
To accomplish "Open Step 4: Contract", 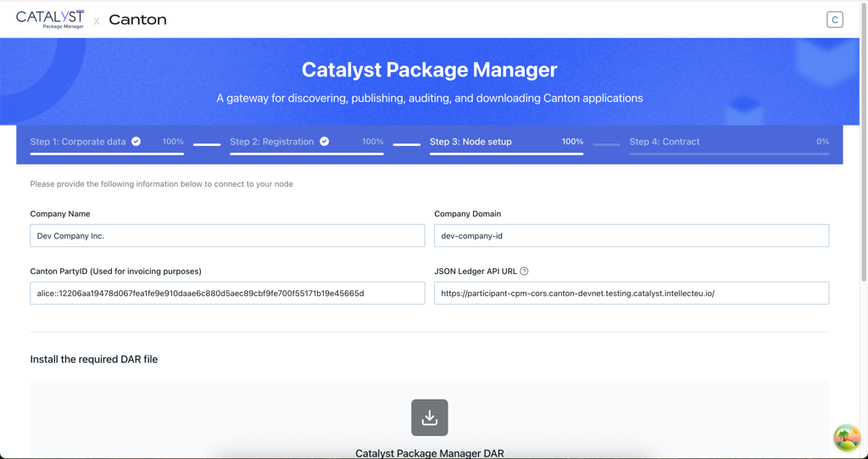I will pyautogui.click(x=665, y=142).
